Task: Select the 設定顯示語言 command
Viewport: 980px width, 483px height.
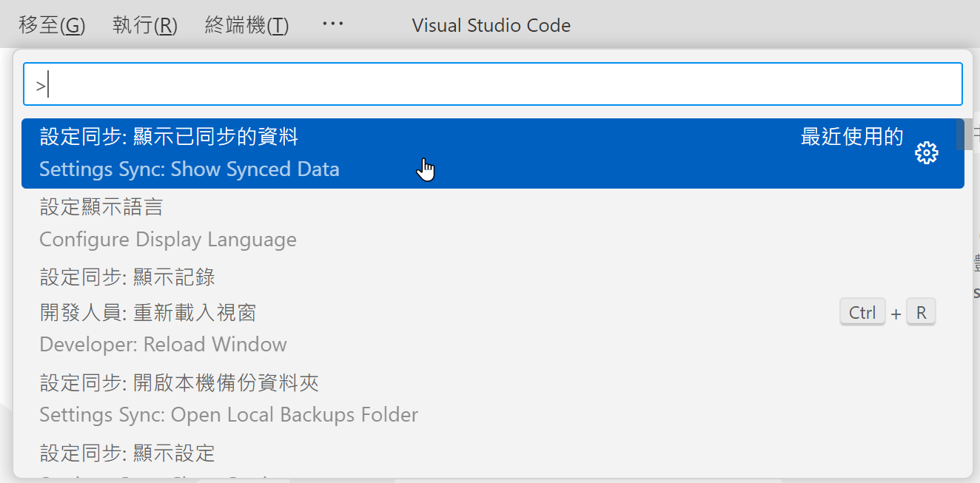Action: coord(493,223)
